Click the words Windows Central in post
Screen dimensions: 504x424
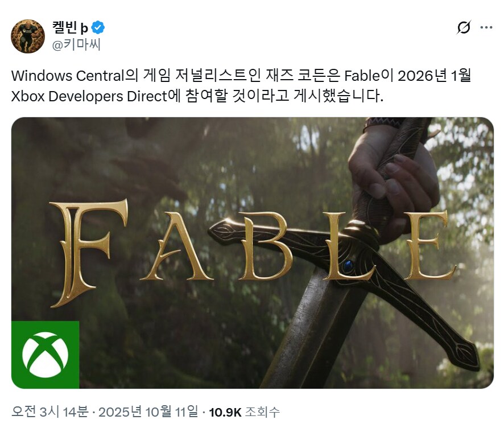click(x=68, y=76)
